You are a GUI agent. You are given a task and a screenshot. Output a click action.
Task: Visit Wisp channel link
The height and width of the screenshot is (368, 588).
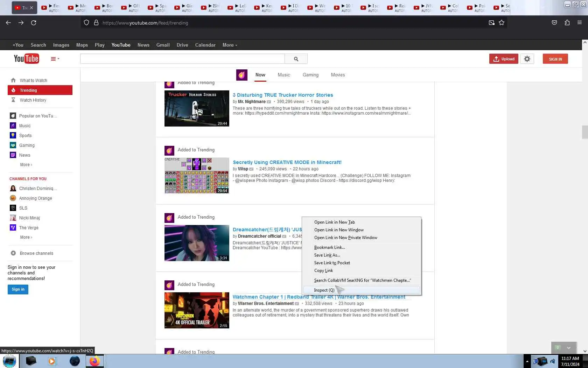pos(243,169)
